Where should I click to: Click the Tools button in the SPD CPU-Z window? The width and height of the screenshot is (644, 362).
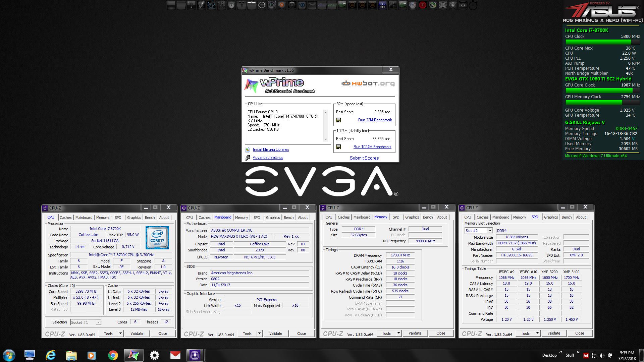coord(525,334)
